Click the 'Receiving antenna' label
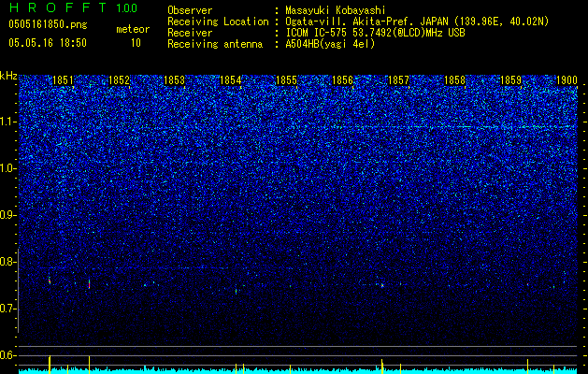588x374 pixels. (x=215, y=44)
